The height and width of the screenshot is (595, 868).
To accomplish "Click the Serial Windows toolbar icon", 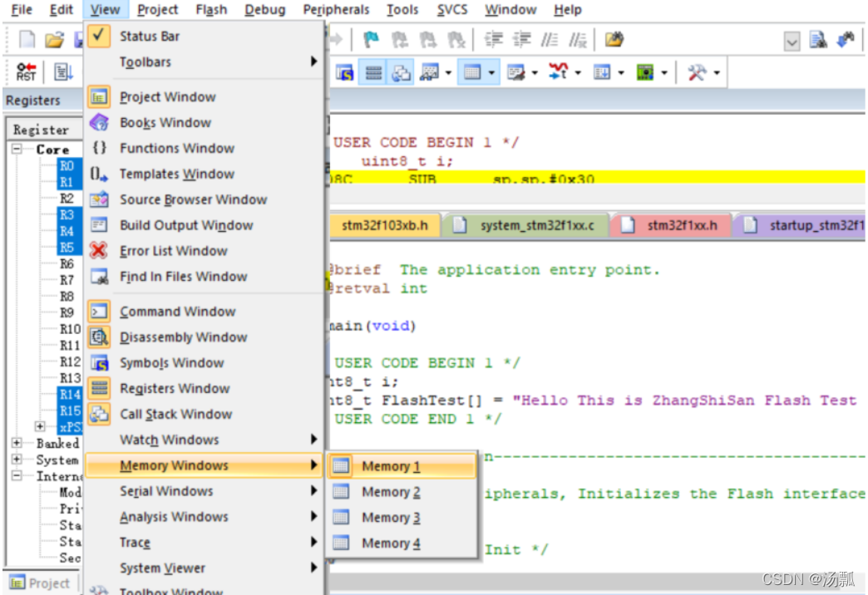I will pyautogui.click(x=516, y=72).
